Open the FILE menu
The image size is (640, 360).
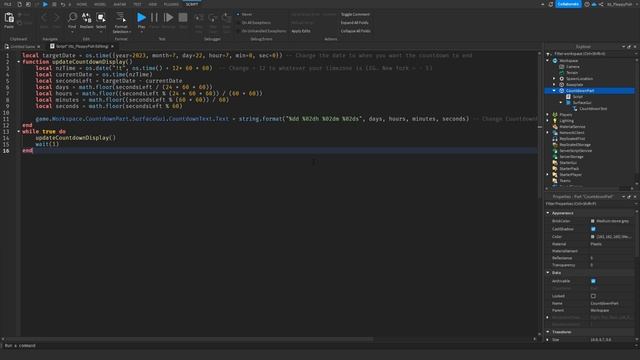click(8, 4)
